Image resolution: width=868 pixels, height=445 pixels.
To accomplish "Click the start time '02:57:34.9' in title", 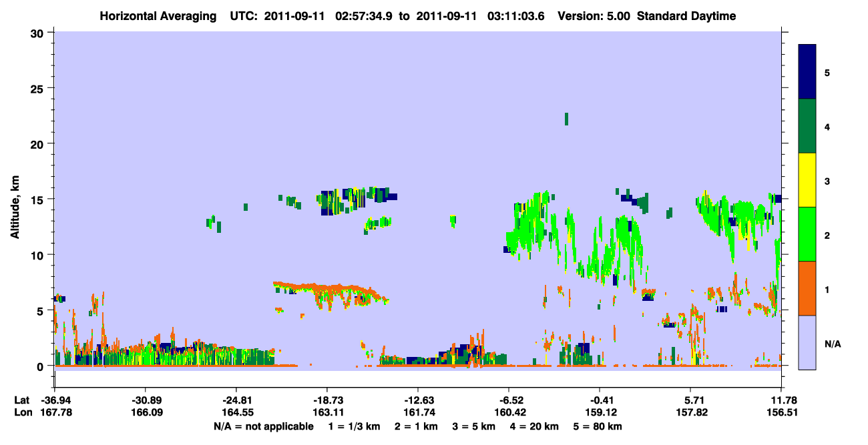I will pos(365,16).
